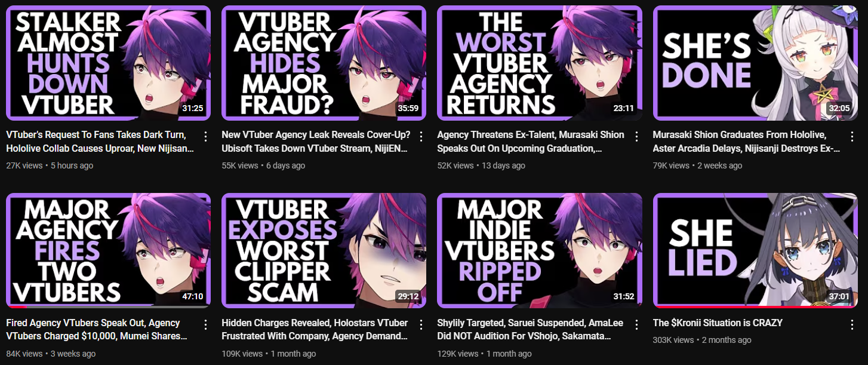Click the title "Shylily Targeted, Saruei Suspended"
The height and width of the screenshot is (365, 868).
click(x=511, y=323)
